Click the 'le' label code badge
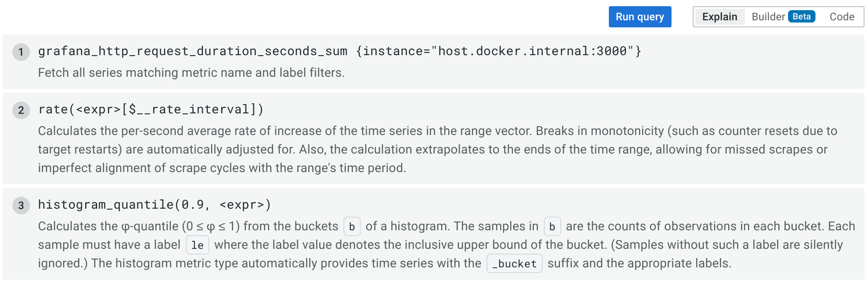This screenshot has width=868, height=285. [197, 245]
